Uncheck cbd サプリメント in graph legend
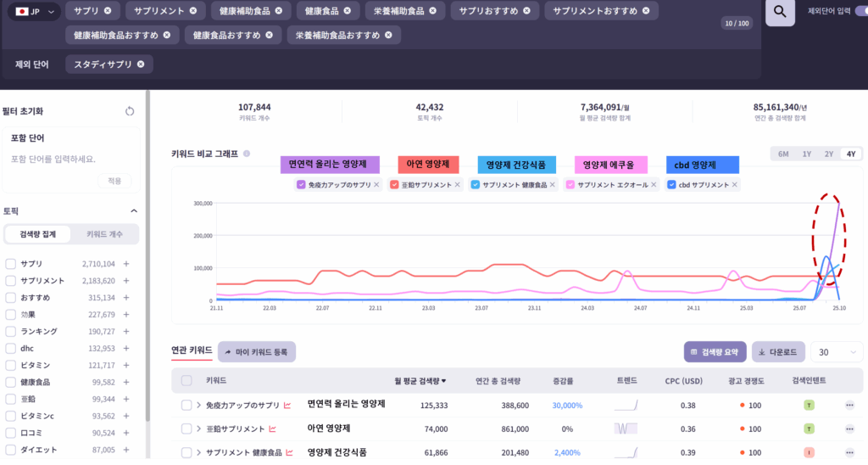Screen dimensions: 868x465 (671, 185)
